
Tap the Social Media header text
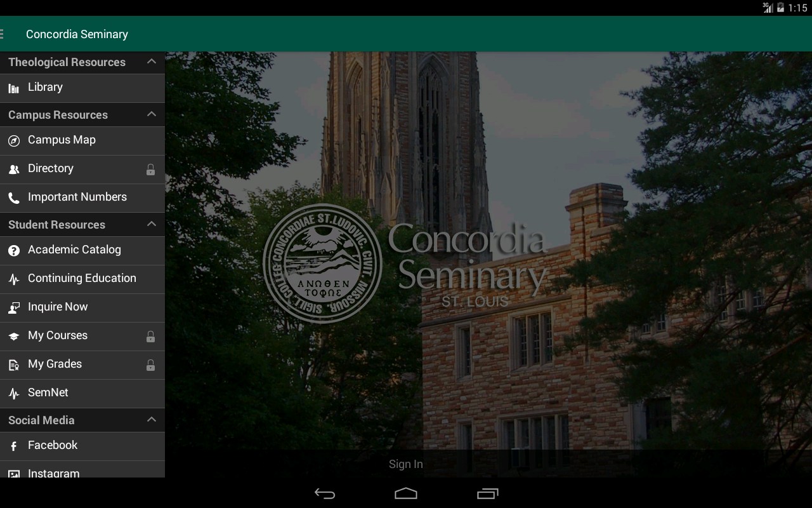pos(41,420)
